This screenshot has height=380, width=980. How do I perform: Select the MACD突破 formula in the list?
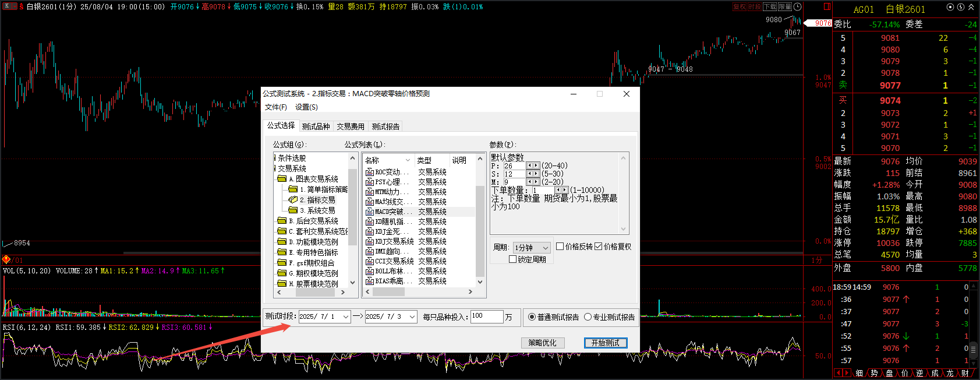point(389,212)
